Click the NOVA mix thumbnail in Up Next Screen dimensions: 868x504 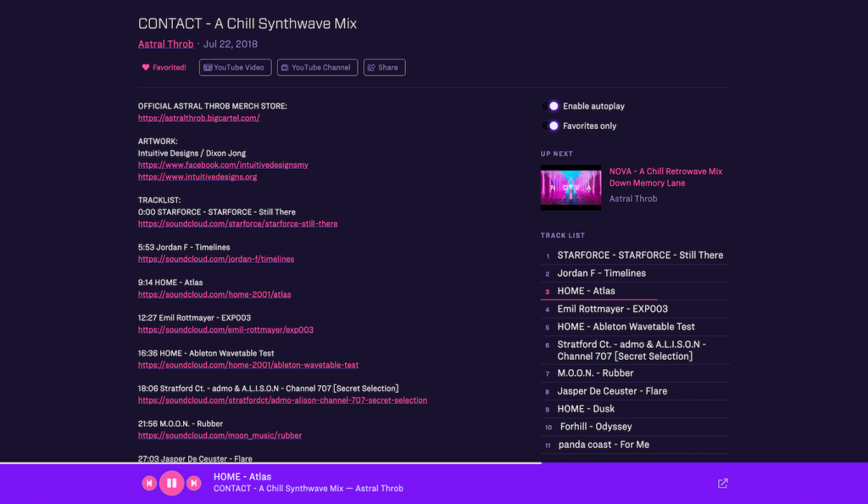(570, 188)
